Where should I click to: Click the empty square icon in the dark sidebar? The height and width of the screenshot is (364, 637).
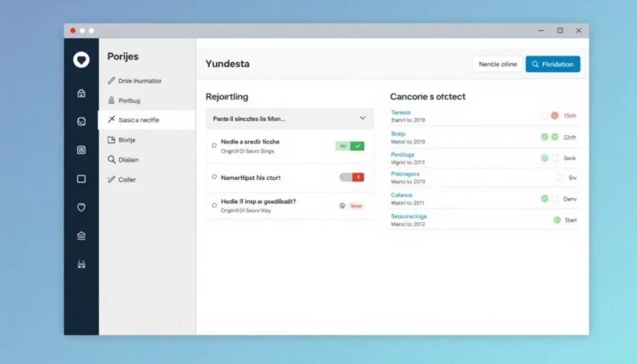tap(81, 179)
